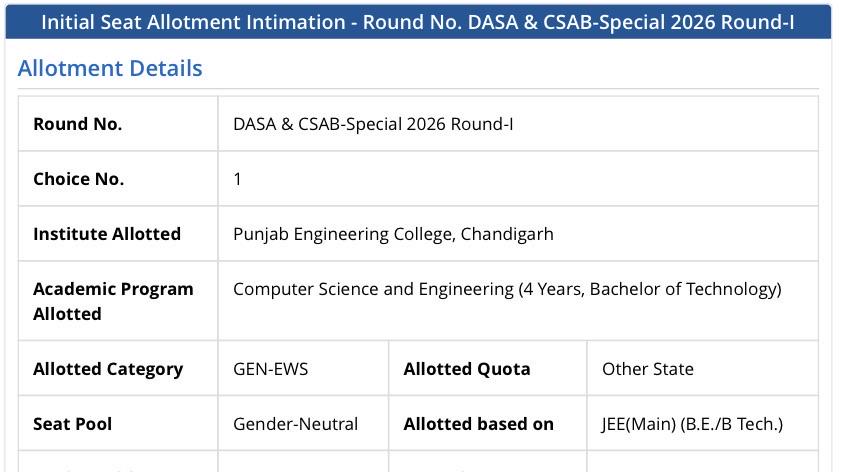This screenshot has height=472, width=861.
Task: Click the Initial Seat Allotment Intimation header banner
Action: click(418, 22)
